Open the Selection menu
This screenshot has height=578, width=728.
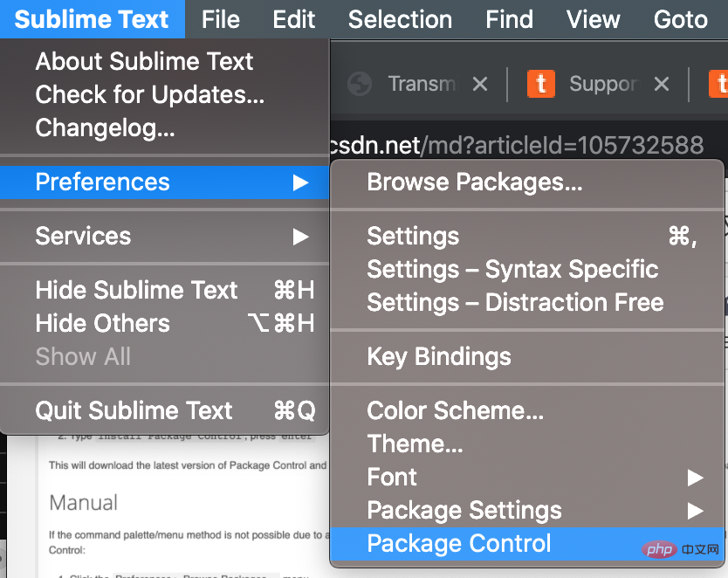(x=400, y=19)
